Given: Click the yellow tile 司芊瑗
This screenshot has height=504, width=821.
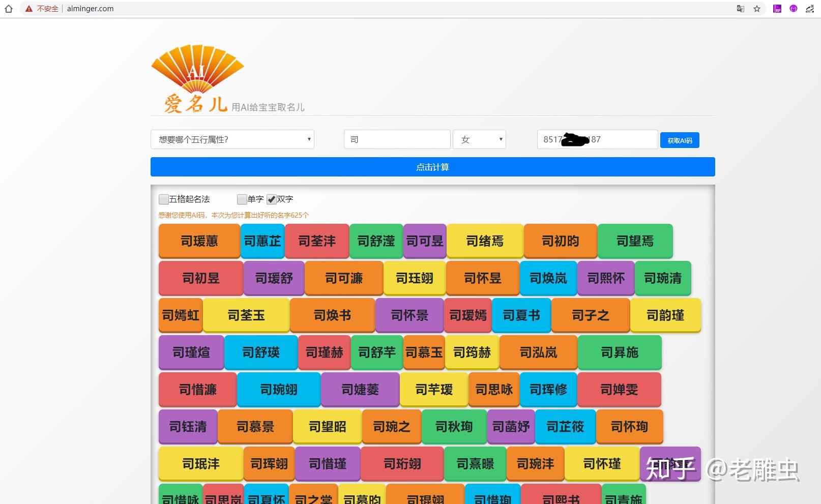Looking at the screenshot, I should tap(434, 390).
